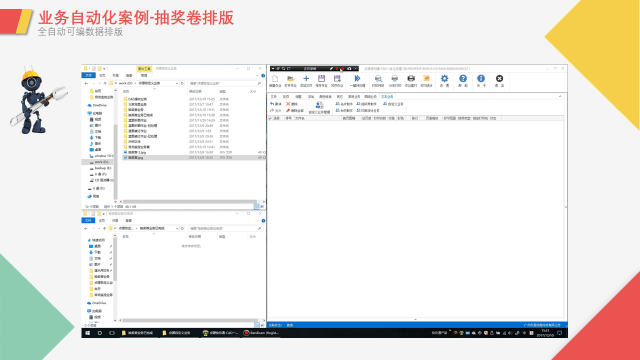
Task: Click the upper Explorer search box
Action: [x=225, y=83]
